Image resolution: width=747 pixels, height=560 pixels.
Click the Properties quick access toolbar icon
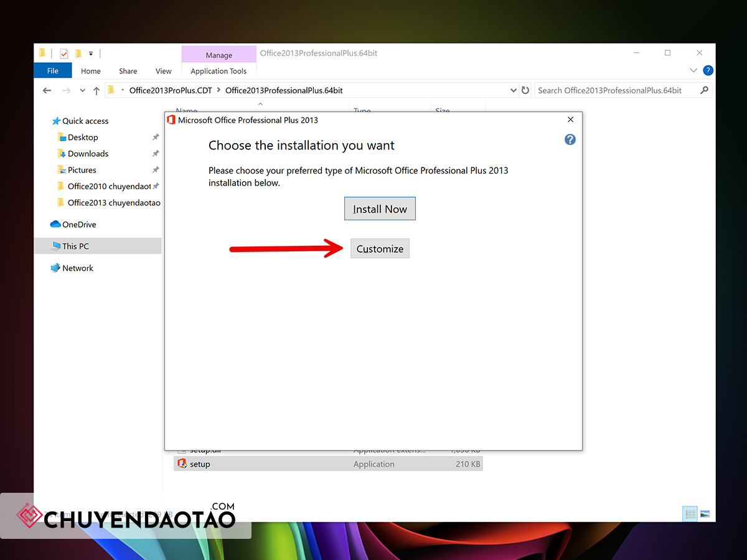point(63,54)
